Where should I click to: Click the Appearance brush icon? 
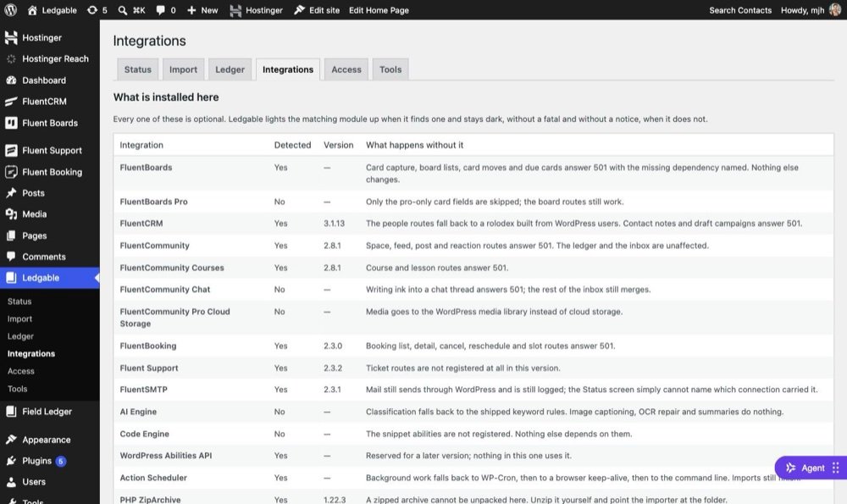pyautogui.click(x=11, y=439)
